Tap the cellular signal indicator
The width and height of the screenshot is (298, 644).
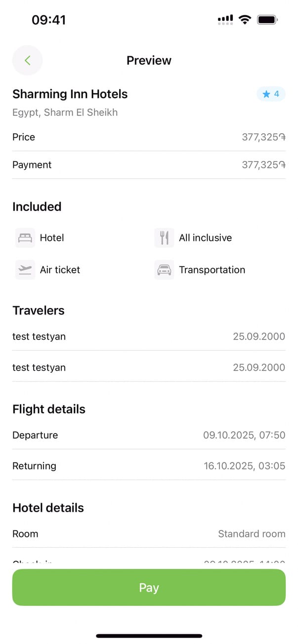(x=225, y=20)
